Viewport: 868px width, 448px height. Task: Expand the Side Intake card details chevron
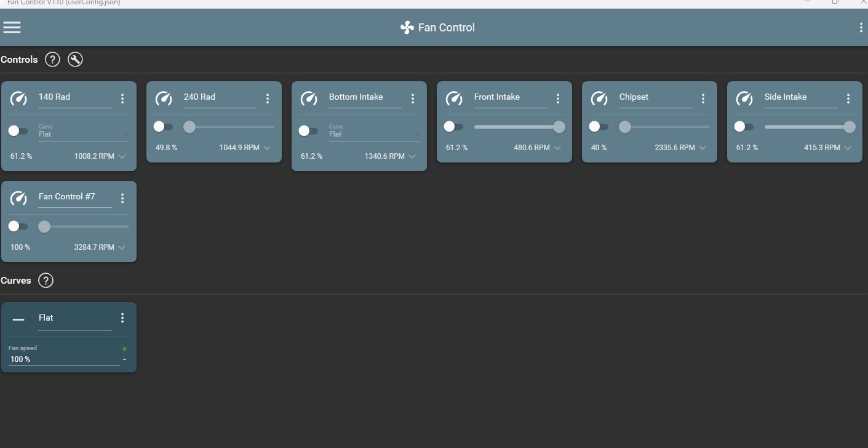coord(848,148)
